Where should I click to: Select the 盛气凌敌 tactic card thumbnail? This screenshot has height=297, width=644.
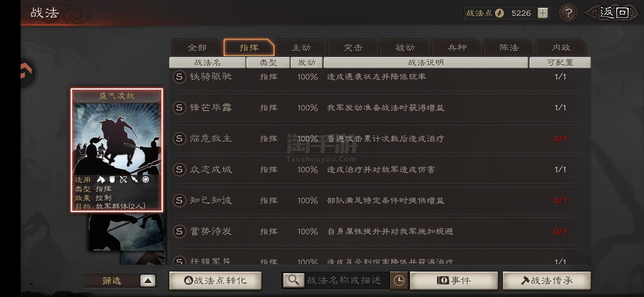coord(117,150)
